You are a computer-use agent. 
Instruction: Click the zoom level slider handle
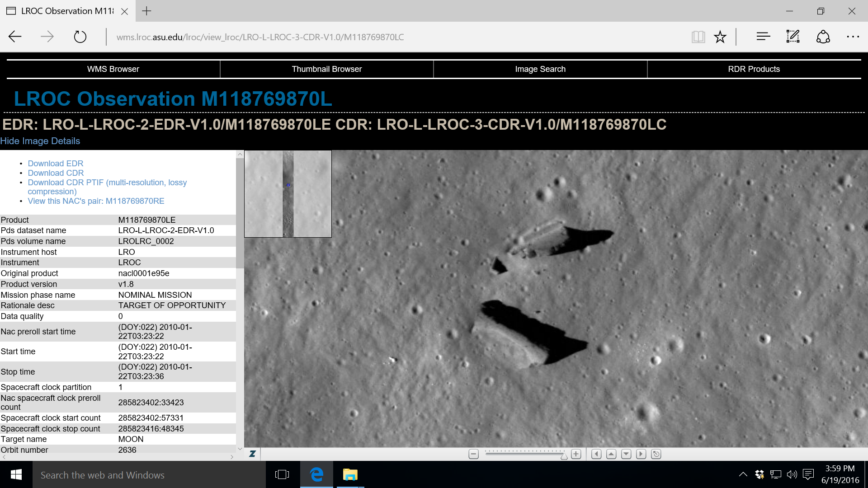tap(564, 456)
